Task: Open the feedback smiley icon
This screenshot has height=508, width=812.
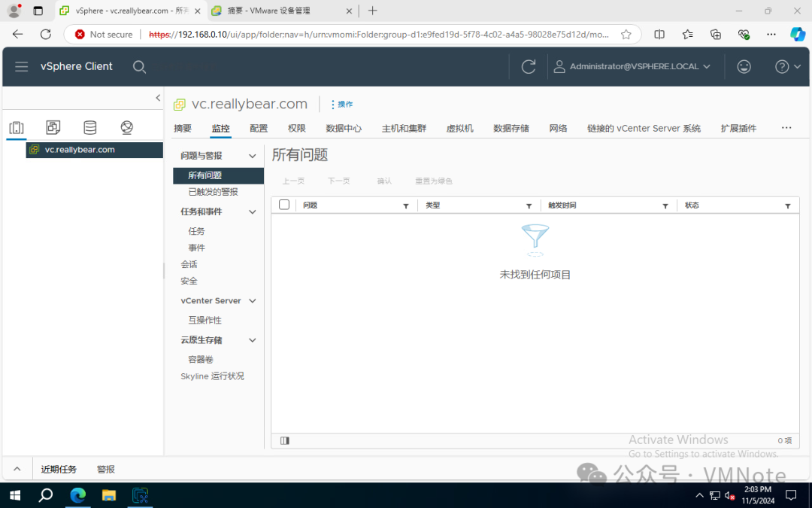Action: point(744,66)
